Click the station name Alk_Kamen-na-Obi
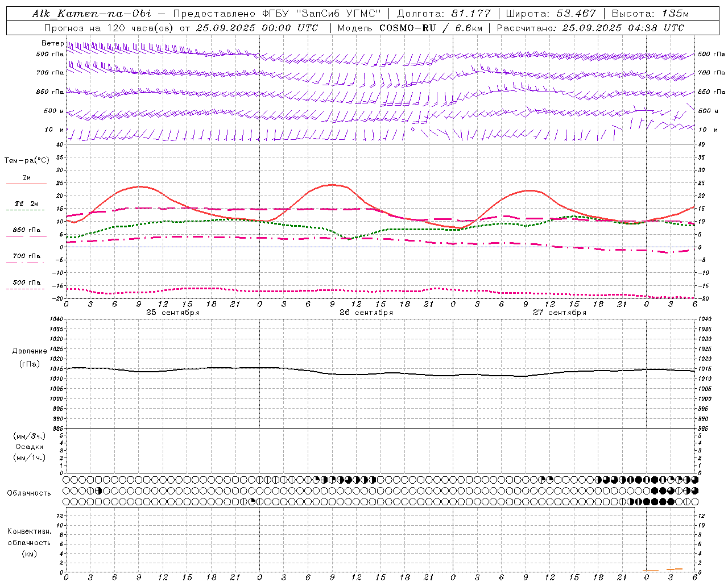728x582 pixels. (x=91, y=14)
